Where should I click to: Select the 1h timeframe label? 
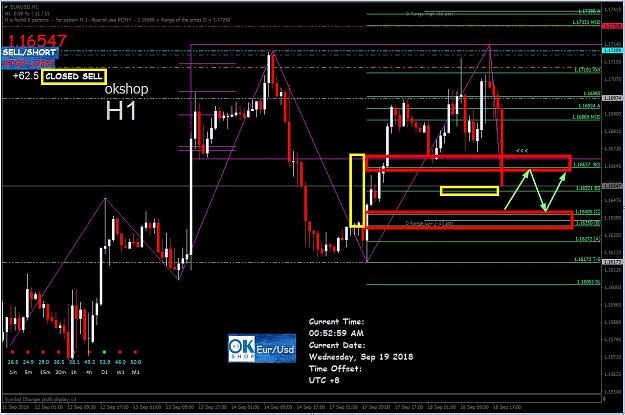click(x=74, y=372)
